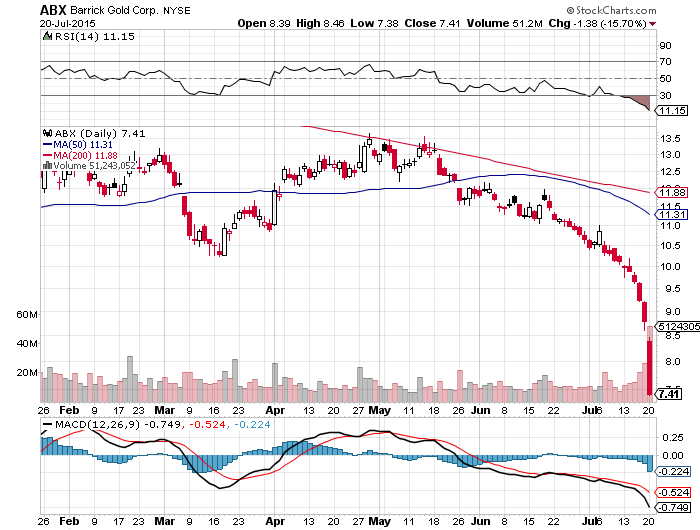Open the StockCharts.com copyright link
The width and height of the screenshot is (700, 530).
click(x=611, y=10)
